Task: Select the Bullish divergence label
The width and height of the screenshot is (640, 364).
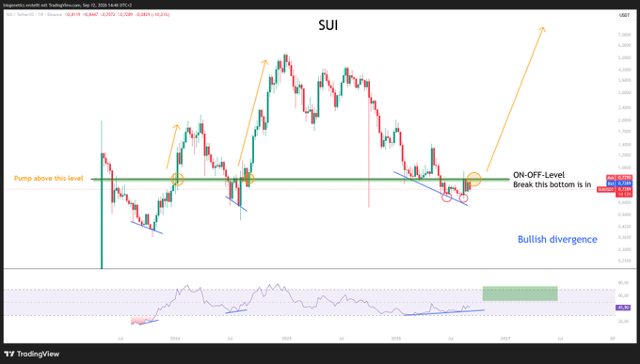Action: coord(557,240)
